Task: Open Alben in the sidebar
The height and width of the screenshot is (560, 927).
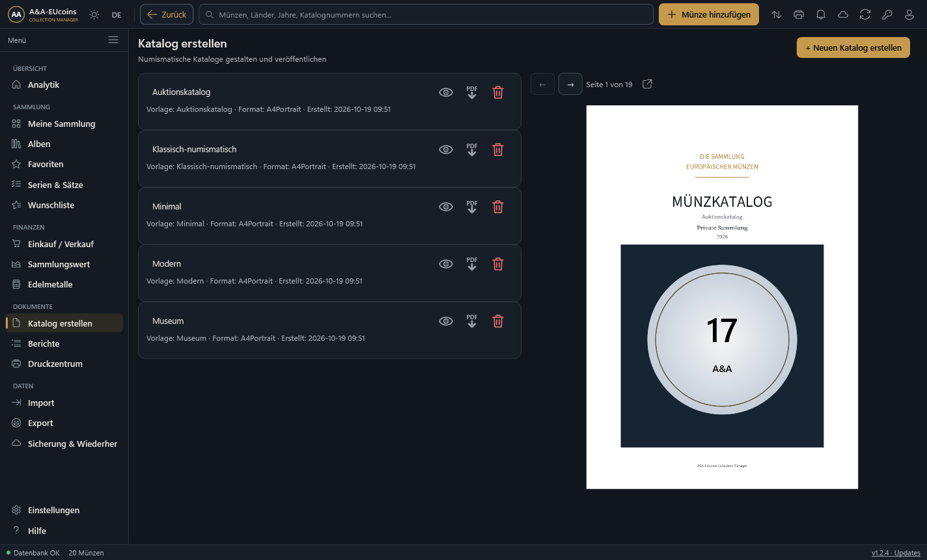Action: coord(64,144)
